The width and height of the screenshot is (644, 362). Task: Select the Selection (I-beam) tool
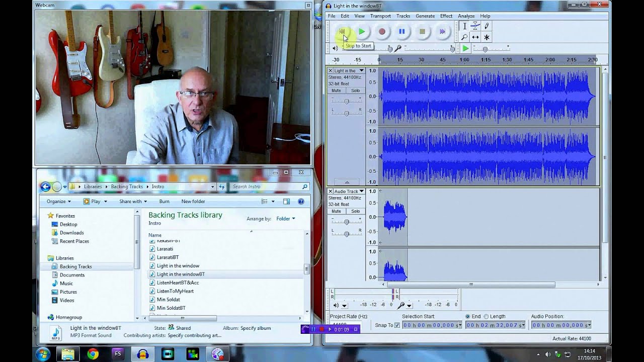(464, 26)
